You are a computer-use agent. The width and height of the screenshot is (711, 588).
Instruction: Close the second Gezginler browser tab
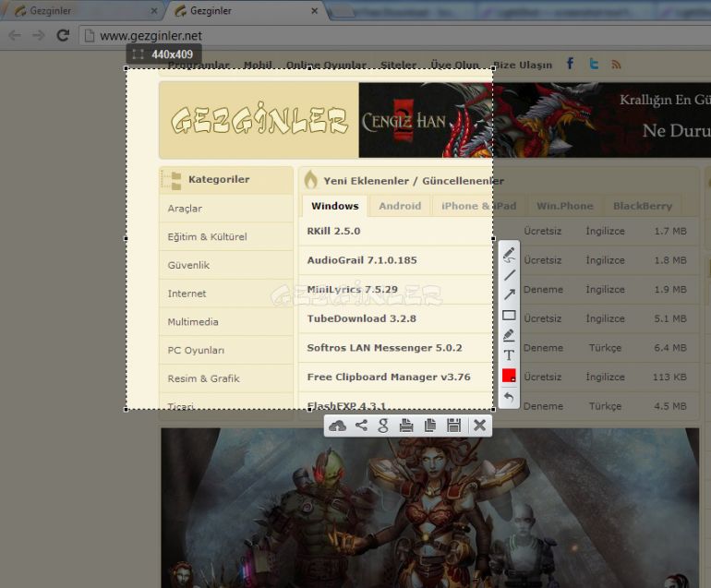315,10
